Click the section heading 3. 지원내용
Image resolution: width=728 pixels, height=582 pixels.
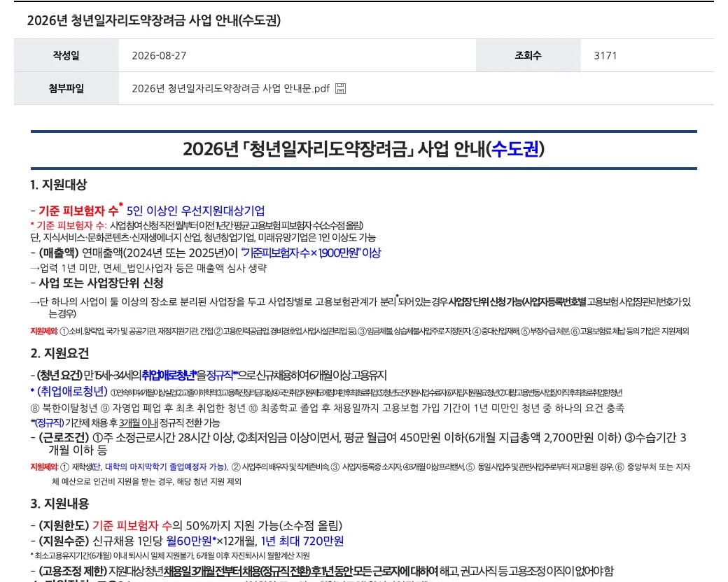(x=60, y=504)
